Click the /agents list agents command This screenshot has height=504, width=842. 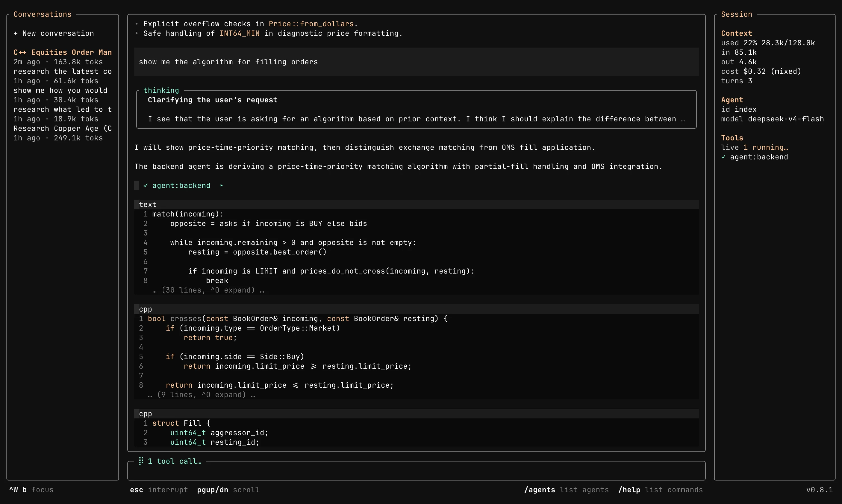pos(567,490)
